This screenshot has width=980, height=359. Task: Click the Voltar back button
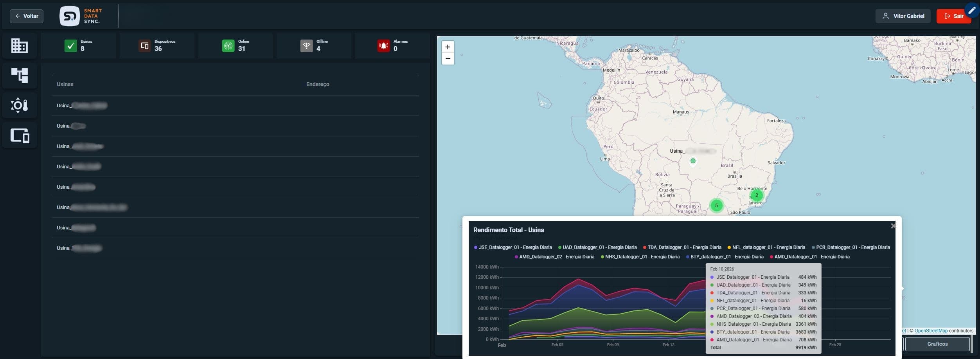[27, 16]
